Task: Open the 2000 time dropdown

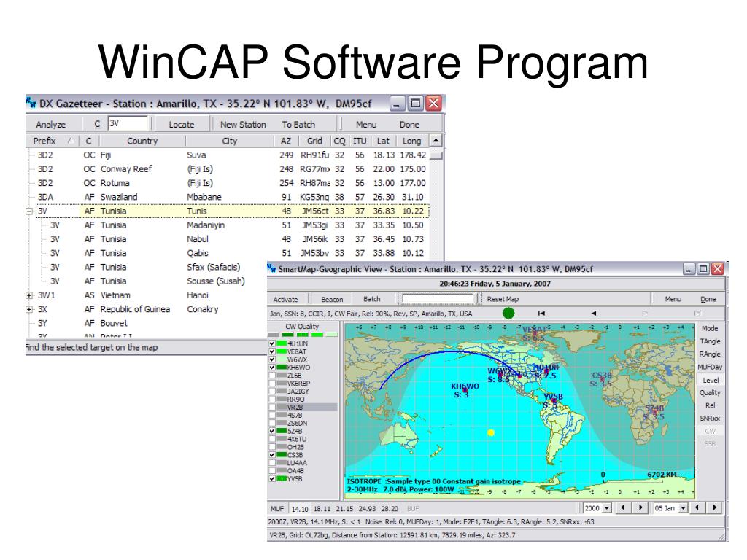Action: tap(606, 508)
